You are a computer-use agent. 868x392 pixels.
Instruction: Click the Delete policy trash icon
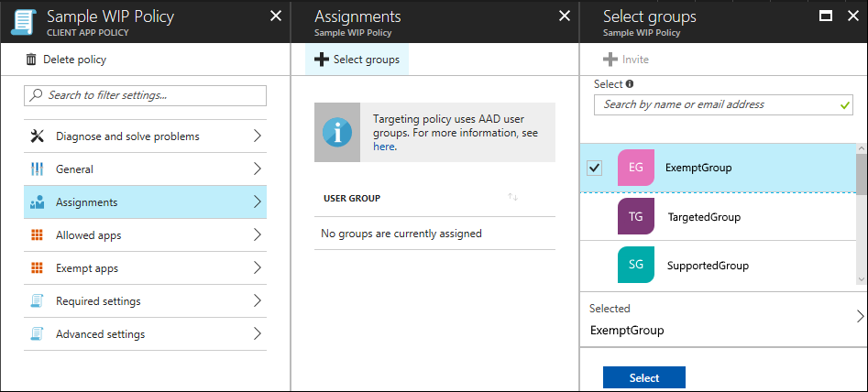(x=32, y=60)
